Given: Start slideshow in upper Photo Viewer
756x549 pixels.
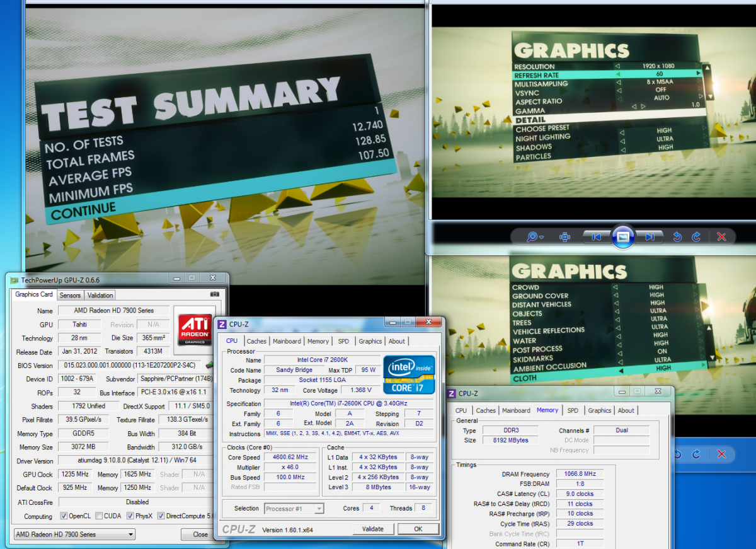Looking at the screenshot, I should click(622, 237).
